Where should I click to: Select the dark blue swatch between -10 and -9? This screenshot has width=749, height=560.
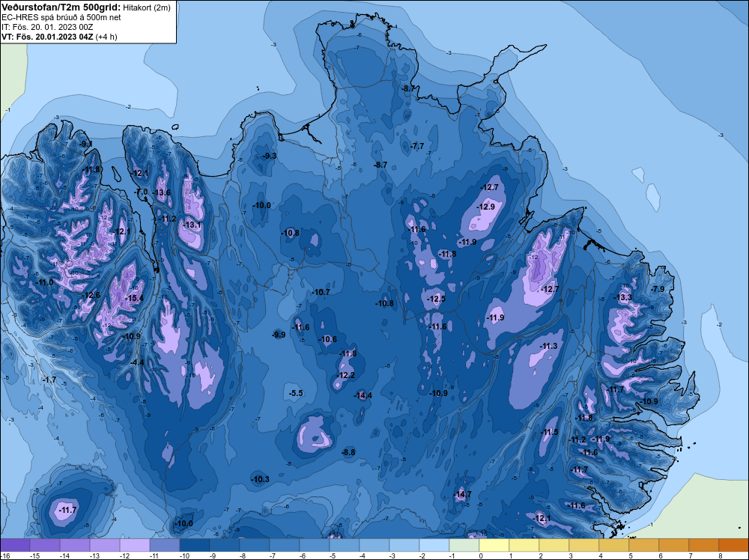pos(195,545)
